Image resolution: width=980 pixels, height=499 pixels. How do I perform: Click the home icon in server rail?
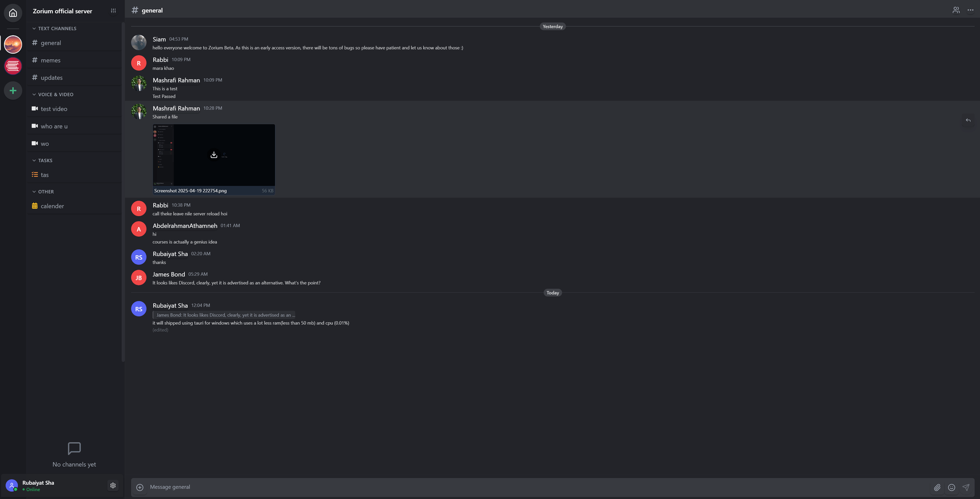click(x=13, y=13)
